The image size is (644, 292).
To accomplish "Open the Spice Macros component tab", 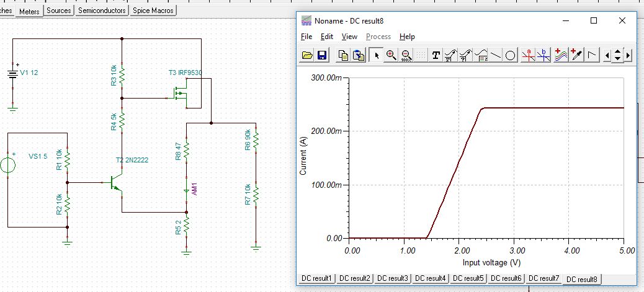I will pyautogui.click(x=153, y=11).
